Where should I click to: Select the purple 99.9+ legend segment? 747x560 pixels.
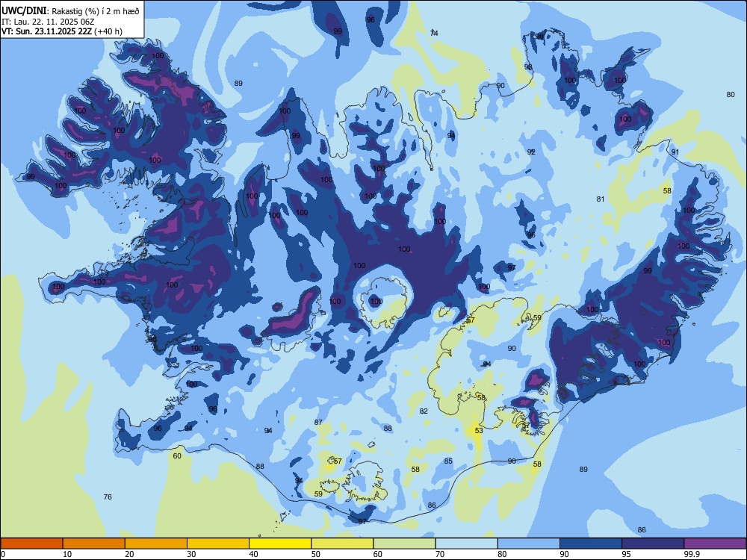[x=715, y=544]
